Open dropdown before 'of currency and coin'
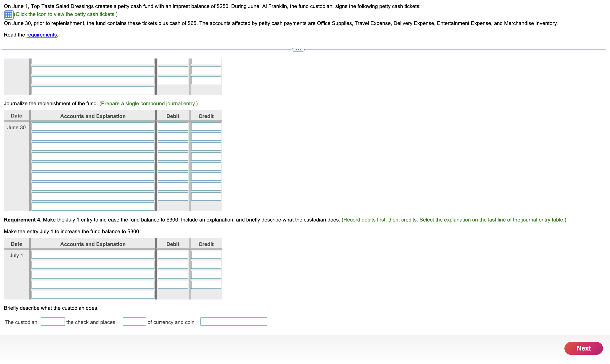This screenshot has height=364, width=610. (x=134, y=321)
